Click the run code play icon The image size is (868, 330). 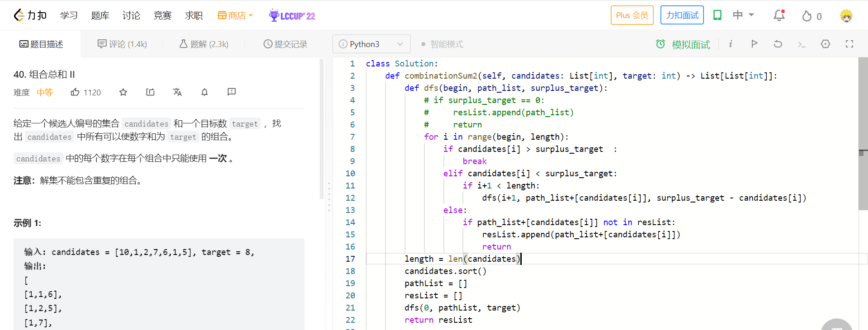pyautogui.click(x=754, y=44)
